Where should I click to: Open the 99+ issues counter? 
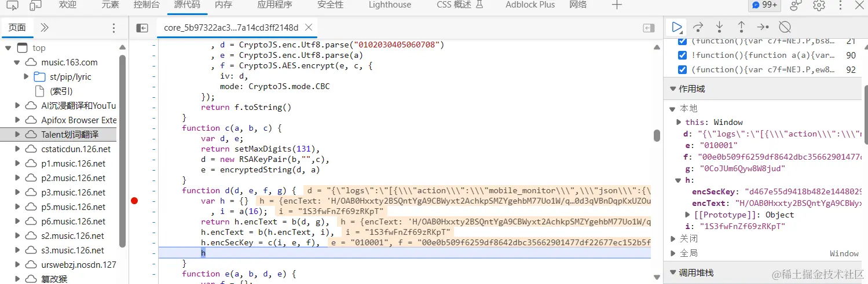tap(765, 5)
